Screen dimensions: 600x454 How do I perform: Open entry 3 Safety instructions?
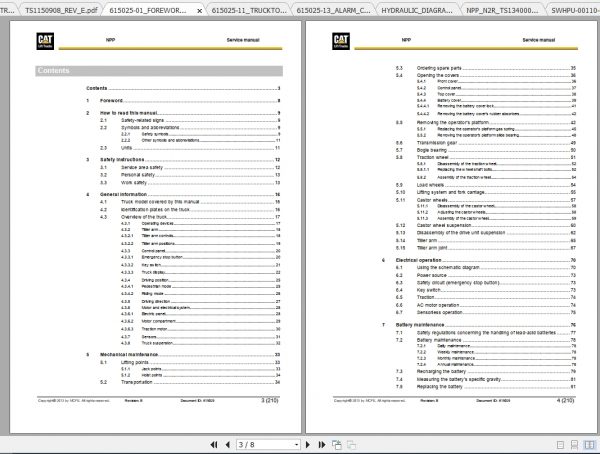tap(184, 160)
